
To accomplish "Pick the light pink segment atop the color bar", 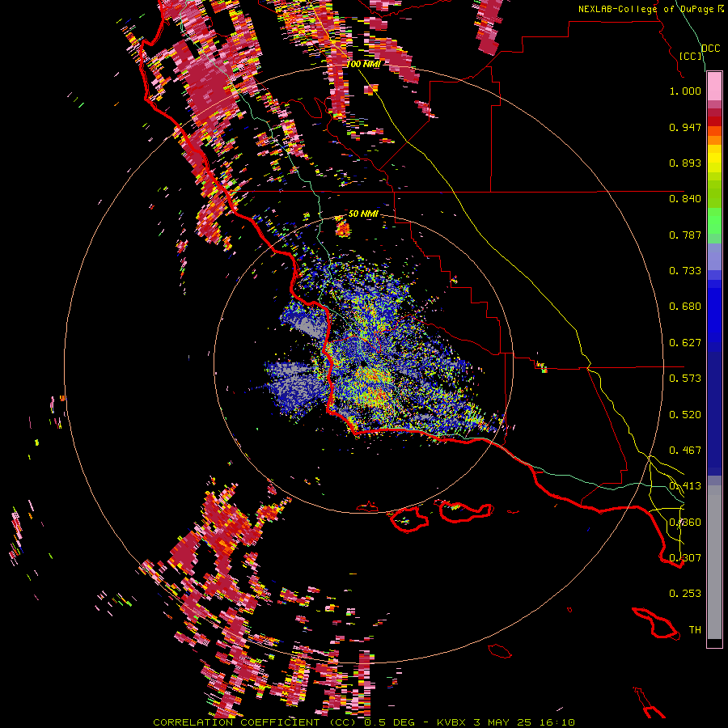I will click(x=714, y=86).
